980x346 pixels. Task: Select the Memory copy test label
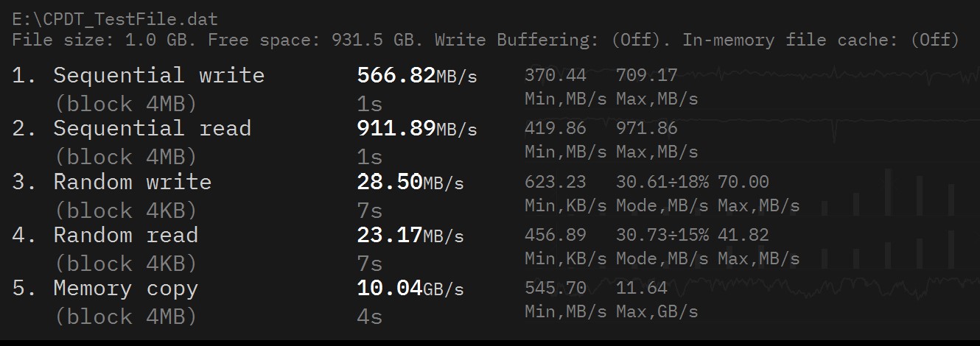[125, 289]
